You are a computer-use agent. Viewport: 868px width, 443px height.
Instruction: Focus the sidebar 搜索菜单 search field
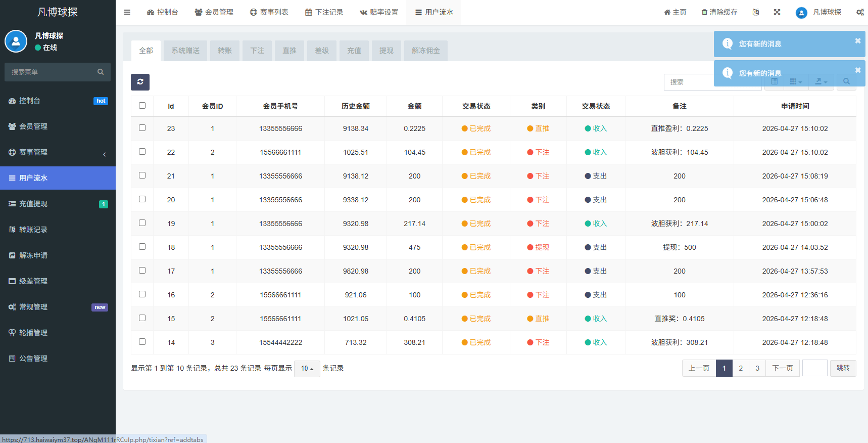50,72
